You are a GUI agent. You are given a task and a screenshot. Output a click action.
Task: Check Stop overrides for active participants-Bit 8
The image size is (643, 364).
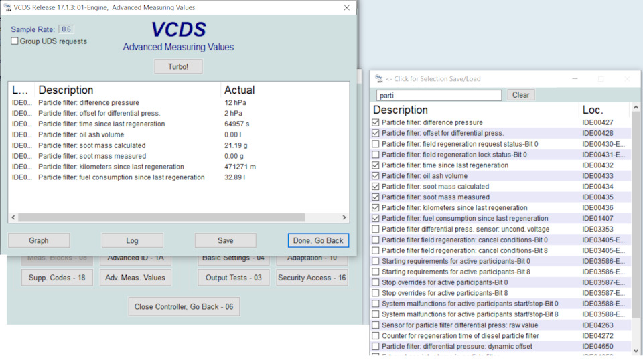[376, 293]
